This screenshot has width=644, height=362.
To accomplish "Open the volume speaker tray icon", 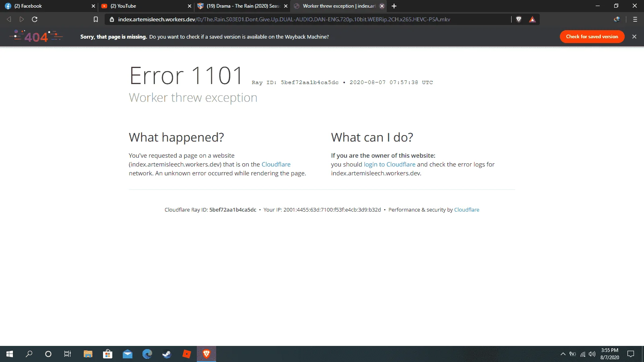I will 592,354.
